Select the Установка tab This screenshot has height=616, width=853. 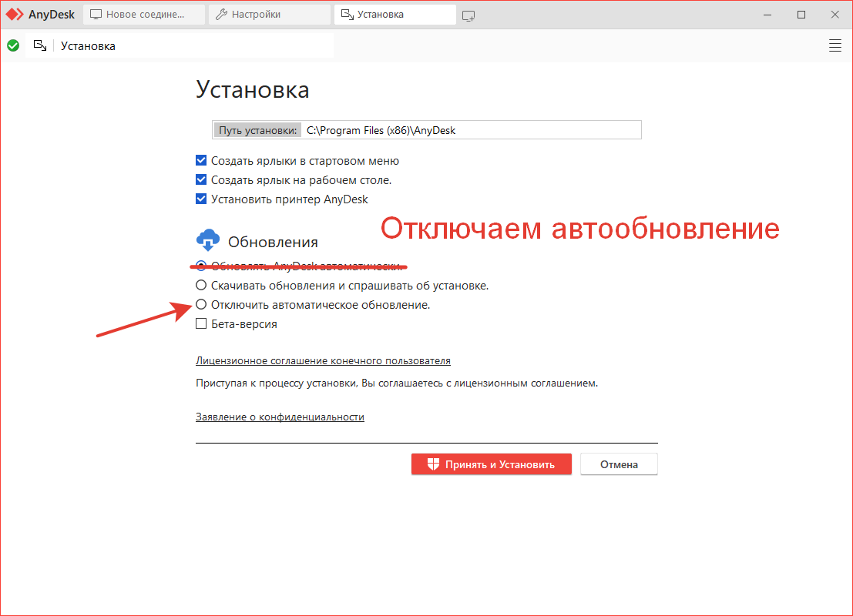pyautogui.click(x=395, y=15)
